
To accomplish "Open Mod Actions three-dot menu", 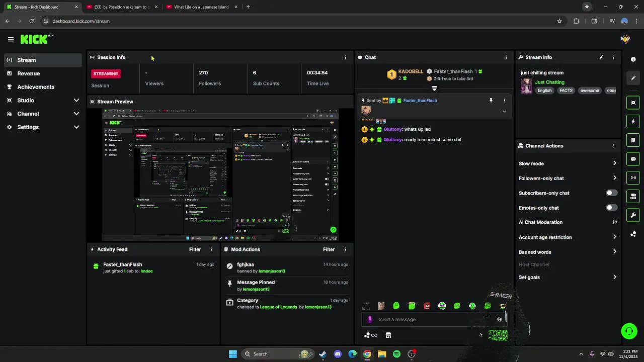I will coord(345,249).
